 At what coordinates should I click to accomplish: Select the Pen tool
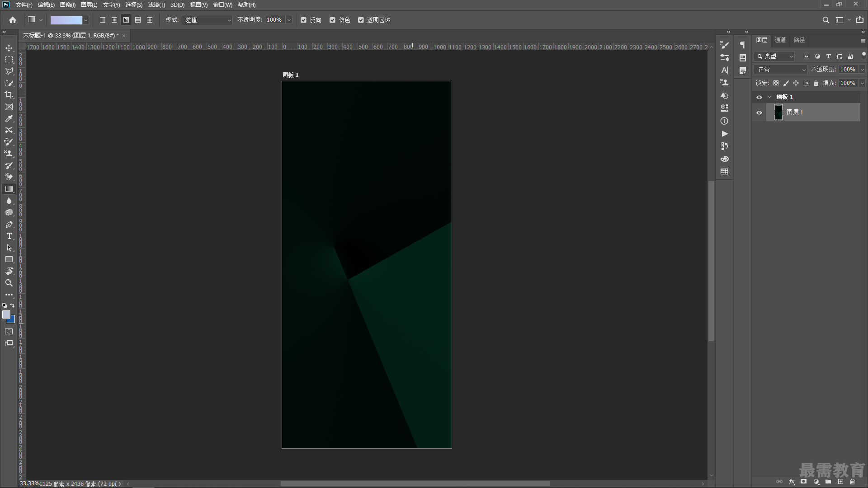[9, 224]
